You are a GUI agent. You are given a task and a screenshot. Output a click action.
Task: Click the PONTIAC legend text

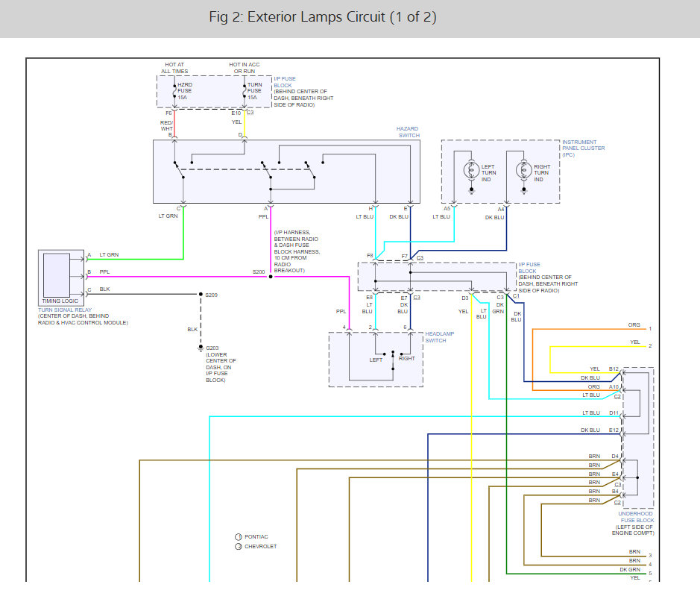[256, 537]
